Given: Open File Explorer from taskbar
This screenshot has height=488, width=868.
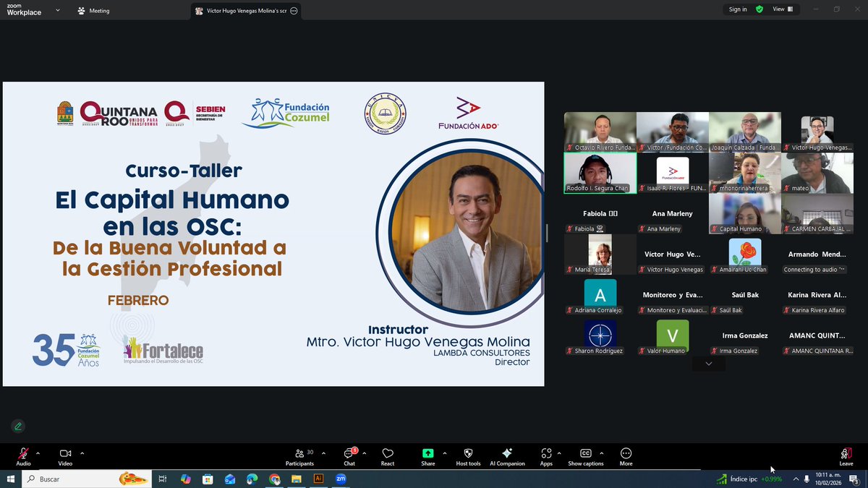Looking at the screenshot, I should coord(296,479).
